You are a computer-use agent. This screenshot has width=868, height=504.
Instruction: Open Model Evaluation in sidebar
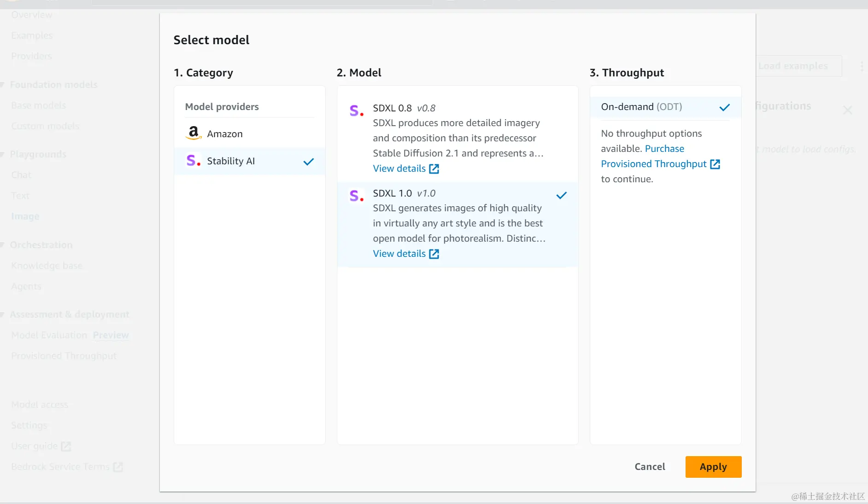coord(49,335)
